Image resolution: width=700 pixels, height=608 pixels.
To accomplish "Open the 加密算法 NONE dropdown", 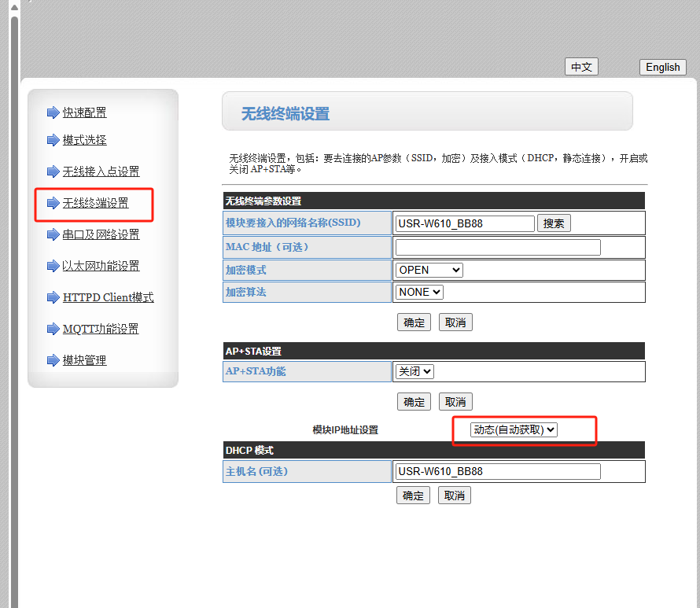I will click(419, 292).
